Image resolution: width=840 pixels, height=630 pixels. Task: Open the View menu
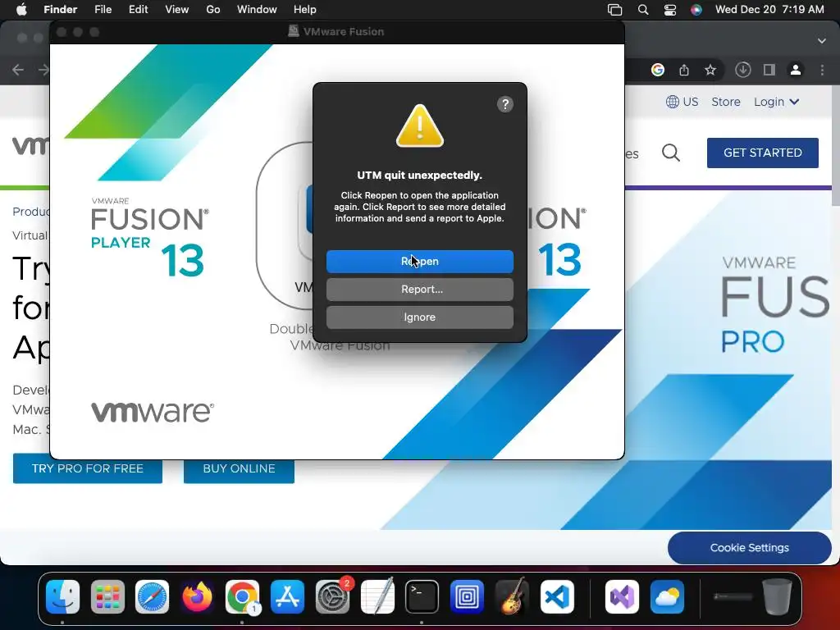(177, 10)
